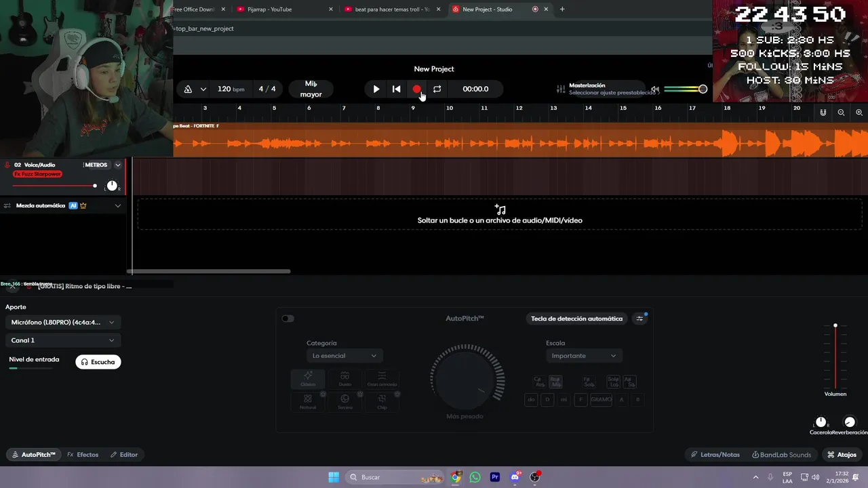The image size is (868, 488).
Task: Open the Categoría Lo esencial dropdown
Action: 344,356
